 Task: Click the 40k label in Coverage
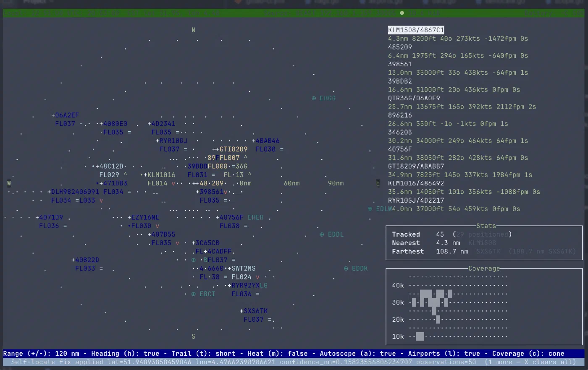coord(398,285)
